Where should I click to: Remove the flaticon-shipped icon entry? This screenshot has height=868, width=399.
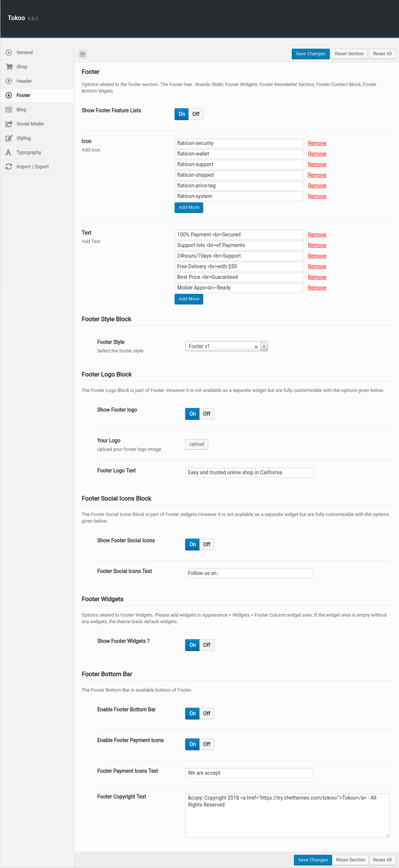[x=317, y=175]
